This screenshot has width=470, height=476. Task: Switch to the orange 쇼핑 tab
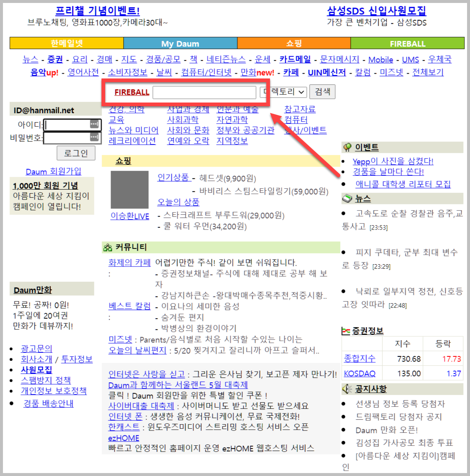[x=294, y=43]
